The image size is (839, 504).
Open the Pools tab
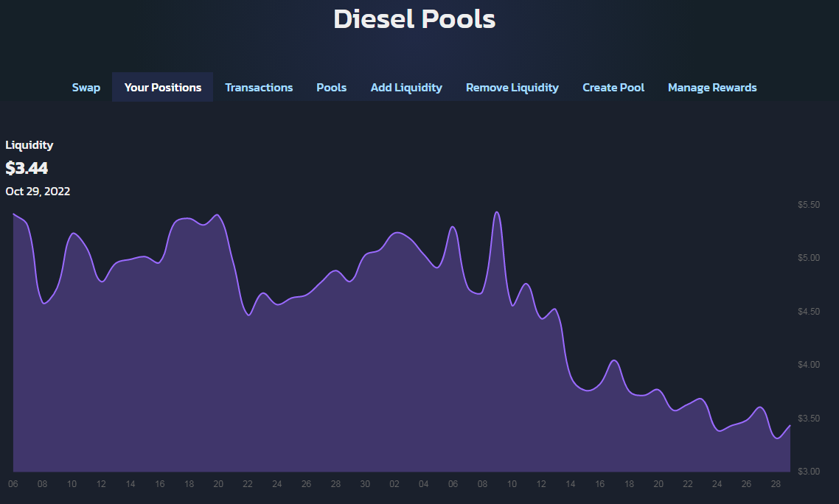[331, 87]
